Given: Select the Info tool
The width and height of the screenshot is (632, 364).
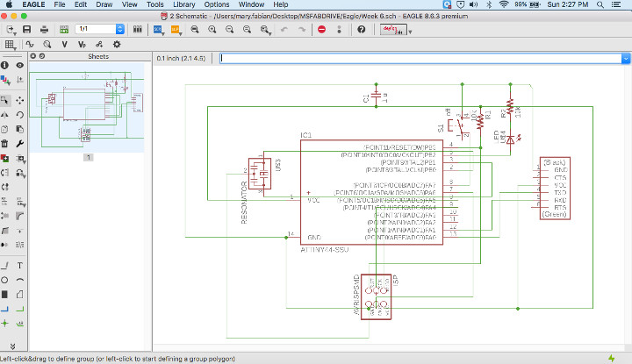Looking at the screenshot, I should tap(5, 65).
